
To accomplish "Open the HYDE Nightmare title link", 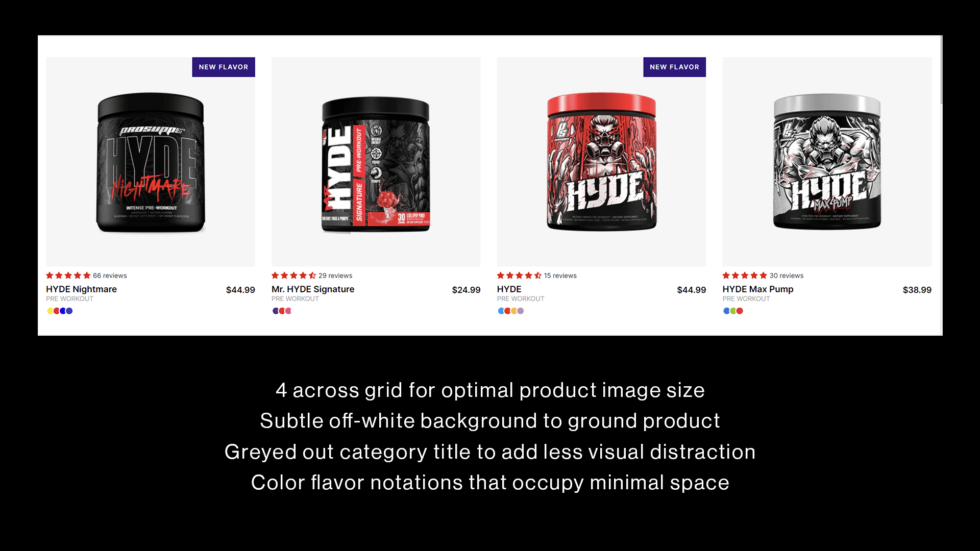I will [x=82, y=289].
